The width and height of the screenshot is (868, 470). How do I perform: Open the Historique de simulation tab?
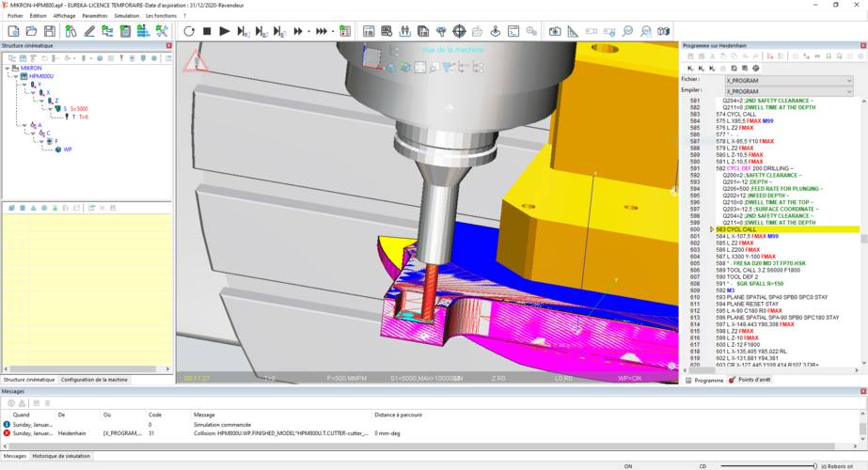pos(62,456)
